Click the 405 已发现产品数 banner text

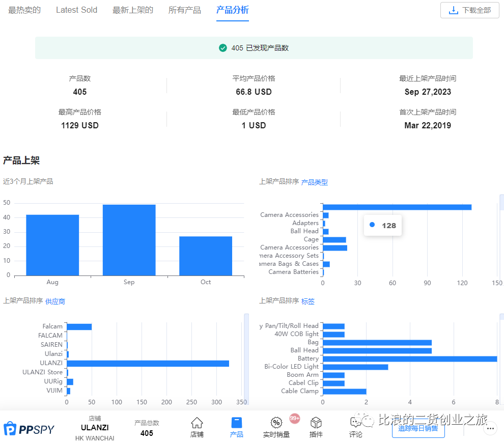coord(260,48)
